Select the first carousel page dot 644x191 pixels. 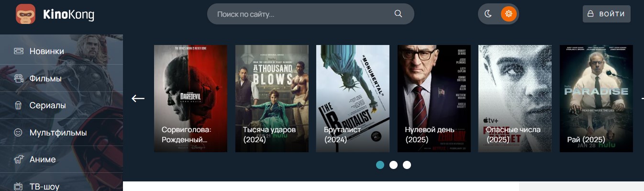coord(380,165)
